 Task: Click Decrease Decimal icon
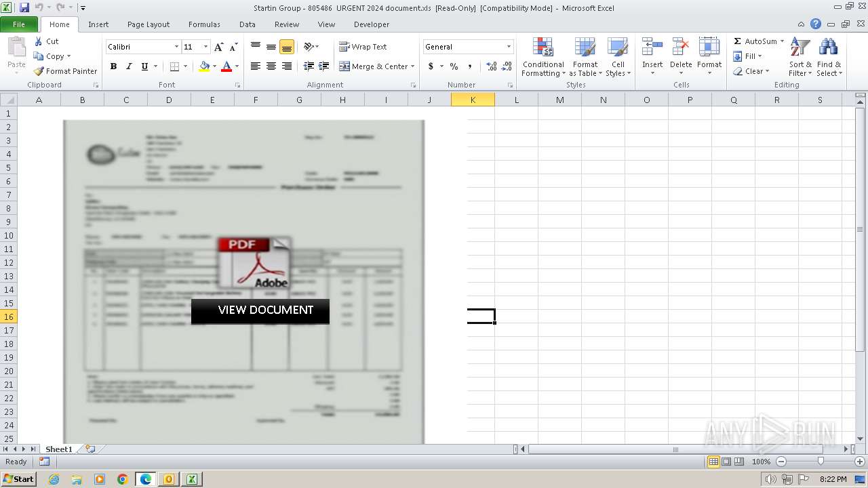[507, 66]
